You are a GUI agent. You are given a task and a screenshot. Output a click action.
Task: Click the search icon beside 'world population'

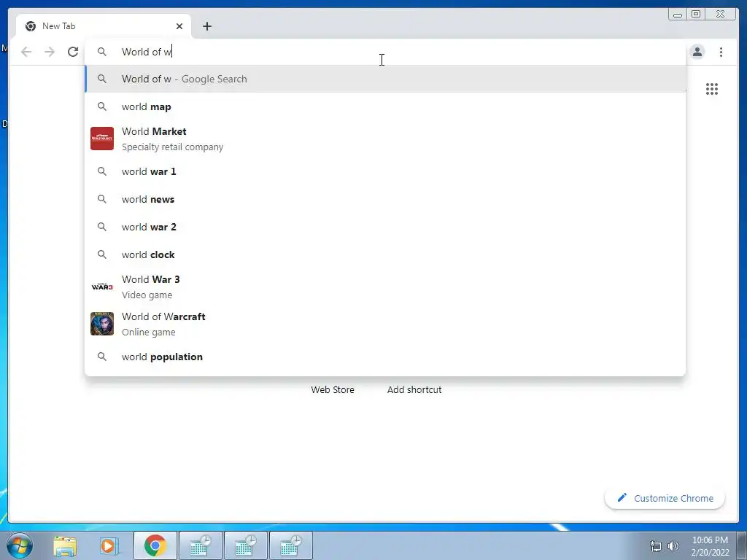(x=102, y=357)
